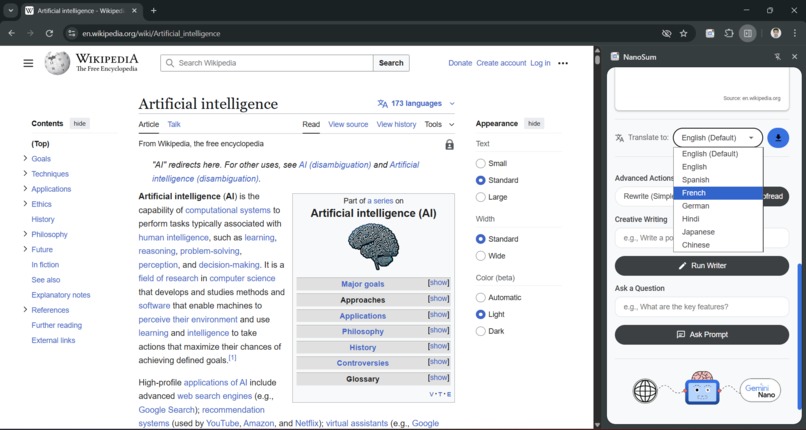
Task: Click the browser forward arrow
Action: tap(30, 33)
